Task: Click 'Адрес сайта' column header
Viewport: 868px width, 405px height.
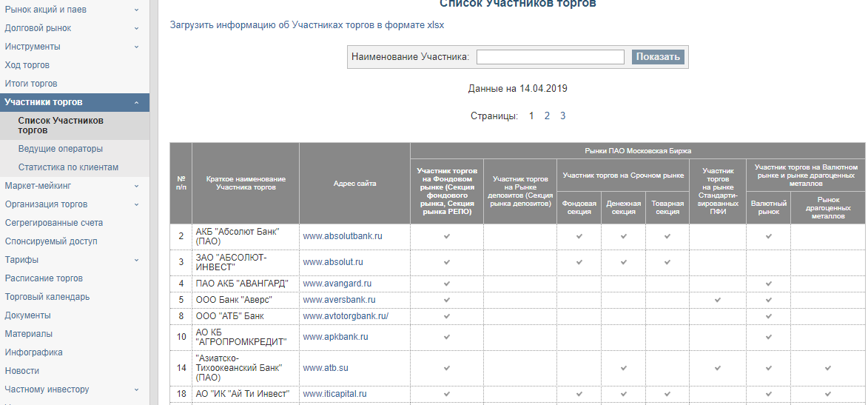Action: click(x=355, y=184)
